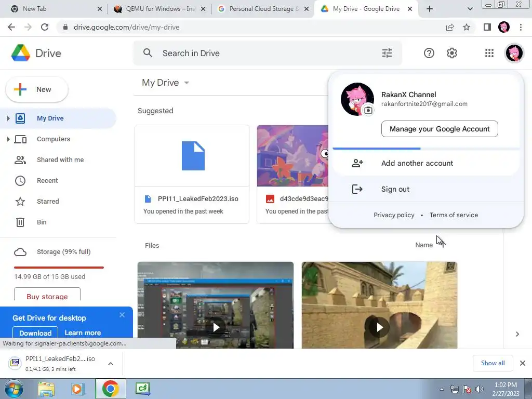
Task: Click Learn more in Drive promo
Action: point(83,333)
